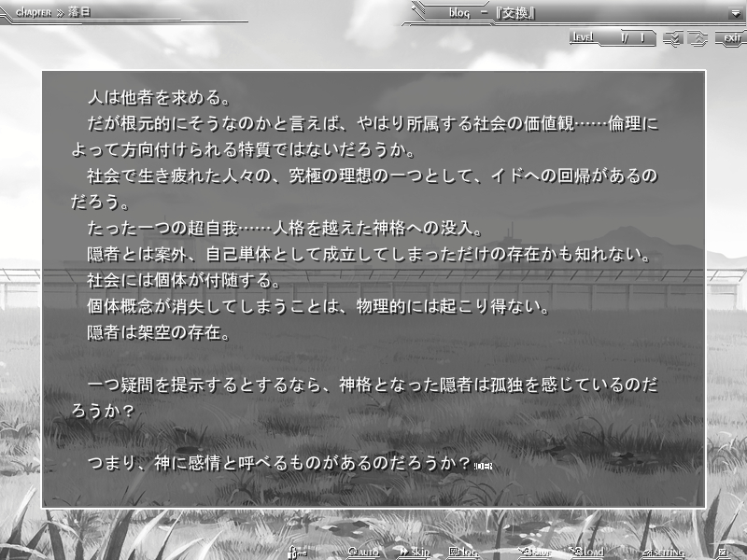Click the blog text panel to advance

tap(373, 289)
